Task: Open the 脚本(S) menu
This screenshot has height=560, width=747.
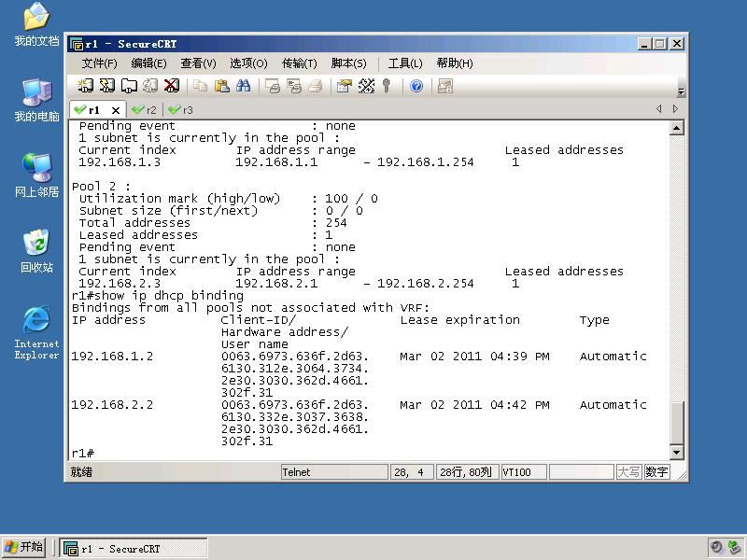Action: (348, 63)
